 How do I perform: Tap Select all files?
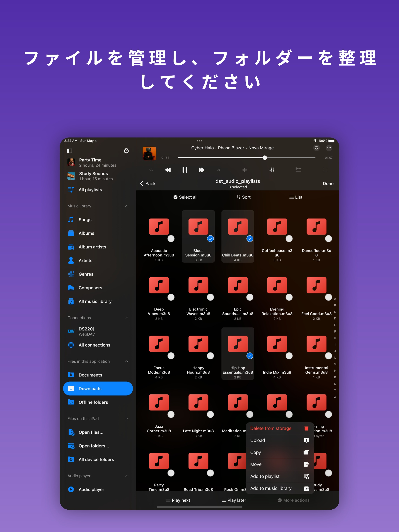[185, 197]
